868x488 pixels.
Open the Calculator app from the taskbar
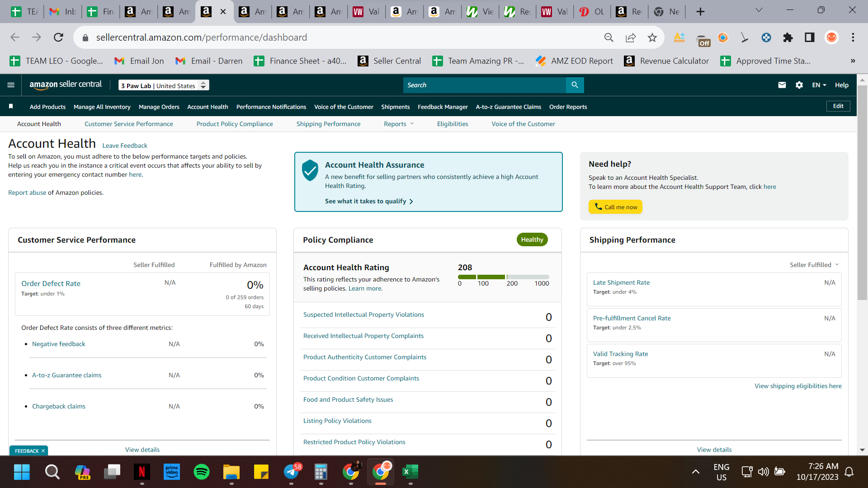tap(321, 472)
